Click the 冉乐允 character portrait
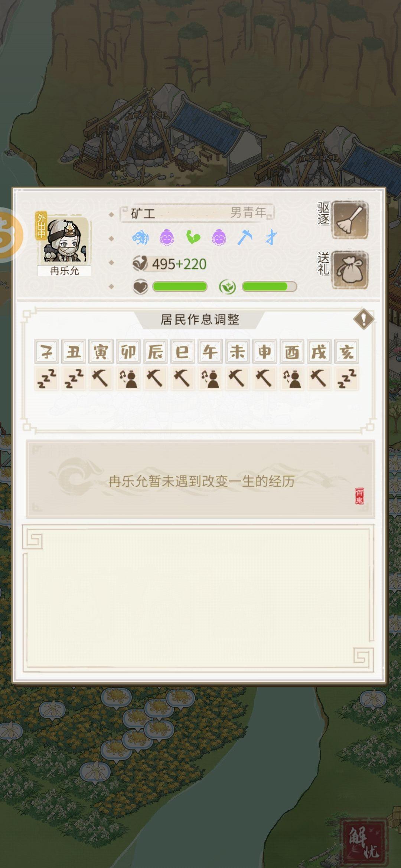 point(65,240)
